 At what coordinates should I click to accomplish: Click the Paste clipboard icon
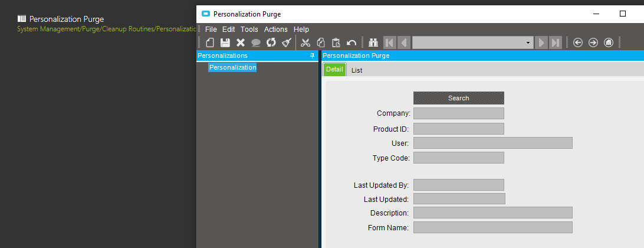336,43
